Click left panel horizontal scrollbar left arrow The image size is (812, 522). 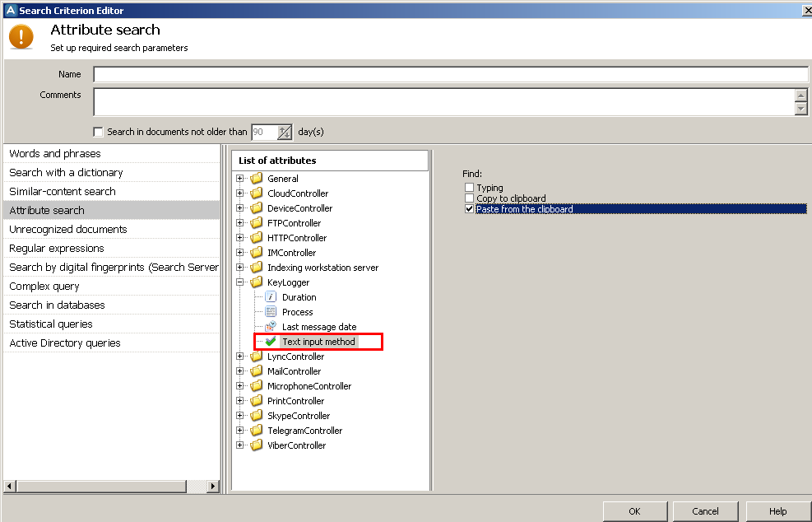click(x=10, y=487)
